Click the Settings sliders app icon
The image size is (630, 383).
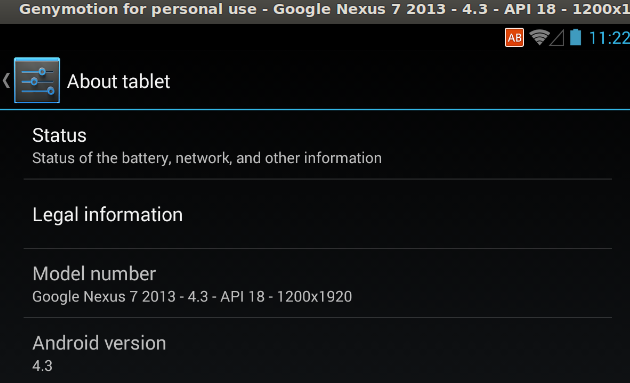[x=37, y=80]
